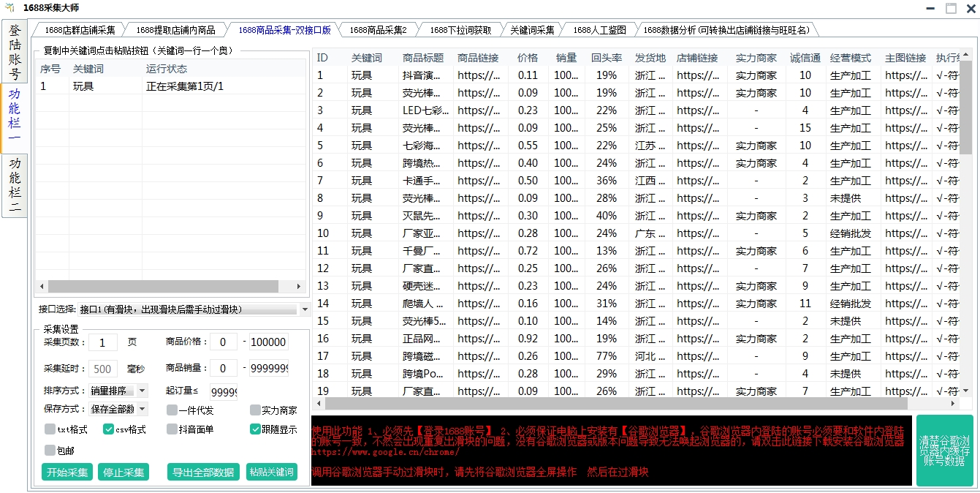Click the 停止采集 button

click(x=123, y=472)
